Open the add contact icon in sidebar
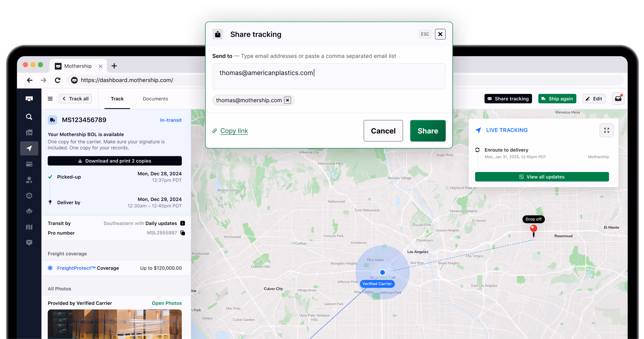The width and height of the screenshot is (644, 339). coord(29,180)
